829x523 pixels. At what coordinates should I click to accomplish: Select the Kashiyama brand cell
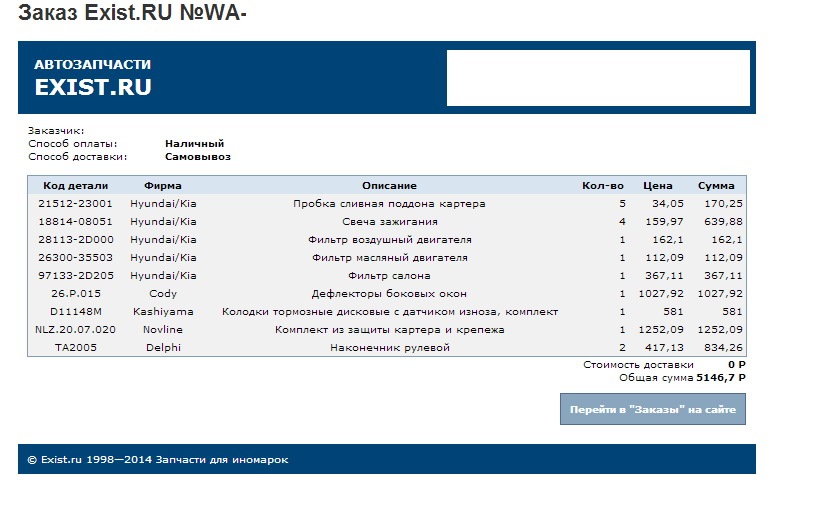pyautogui.click(x=163, y=311)
